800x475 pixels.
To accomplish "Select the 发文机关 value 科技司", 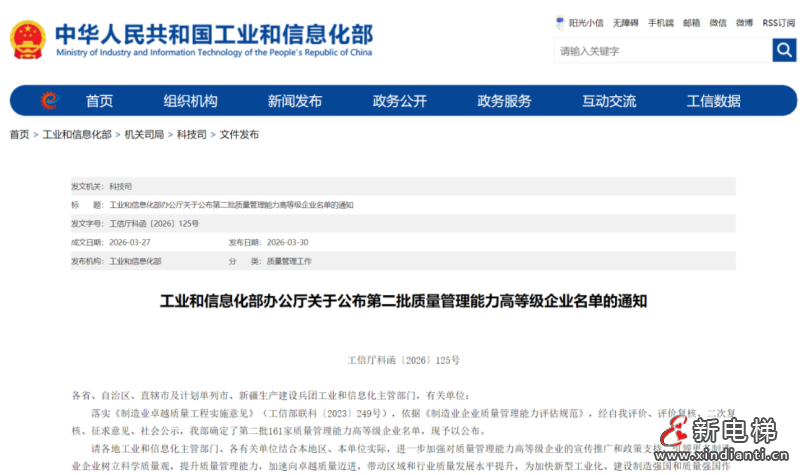I will 120,186.
